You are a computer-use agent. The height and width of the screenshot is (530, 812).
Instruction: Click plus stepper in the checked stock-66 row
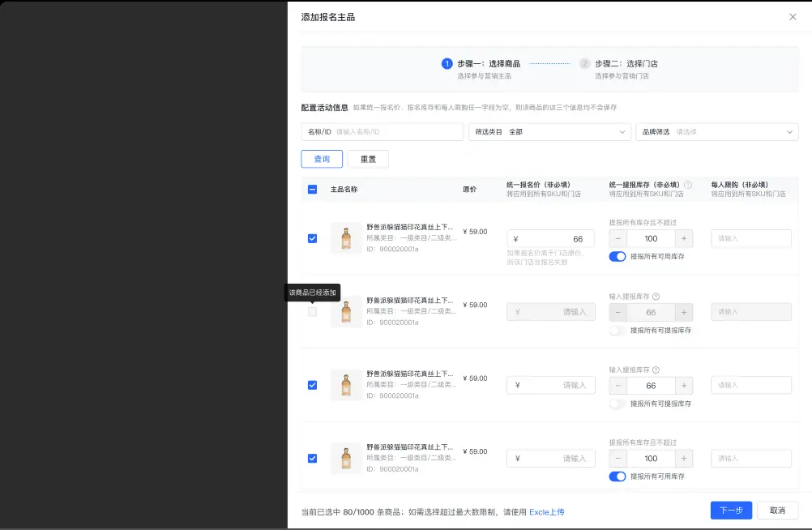[x=684, y=386]
